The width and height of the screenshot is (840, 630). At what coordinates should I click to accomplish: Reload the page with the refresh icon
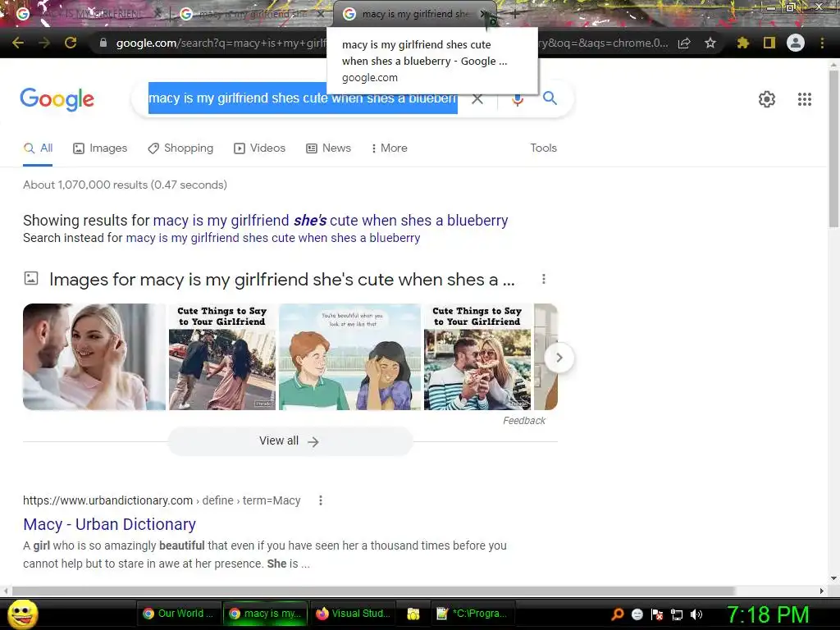(71, 43)
